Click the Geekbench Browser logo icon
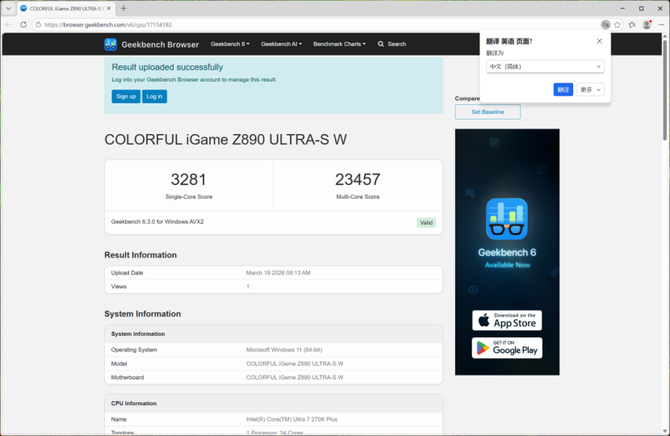The image size is (670, 436). pyautogui.click(x=111, y=44)
